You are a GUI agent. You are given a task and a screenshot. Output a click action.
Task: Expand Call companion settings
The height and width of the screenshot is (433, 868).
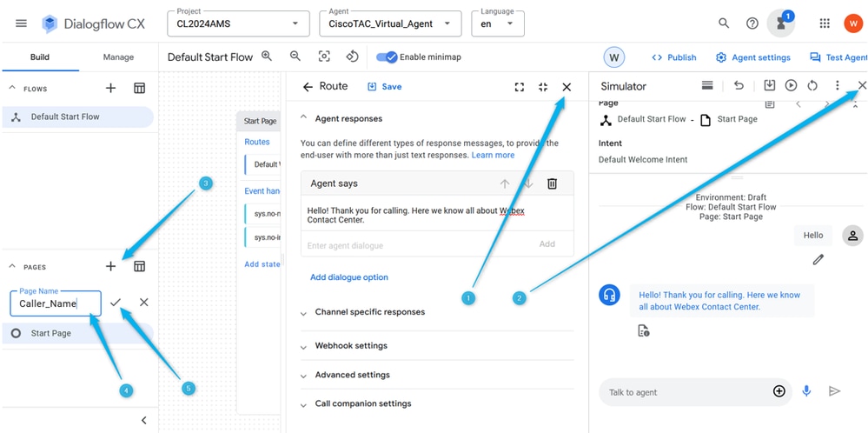[x=303, y=405]
